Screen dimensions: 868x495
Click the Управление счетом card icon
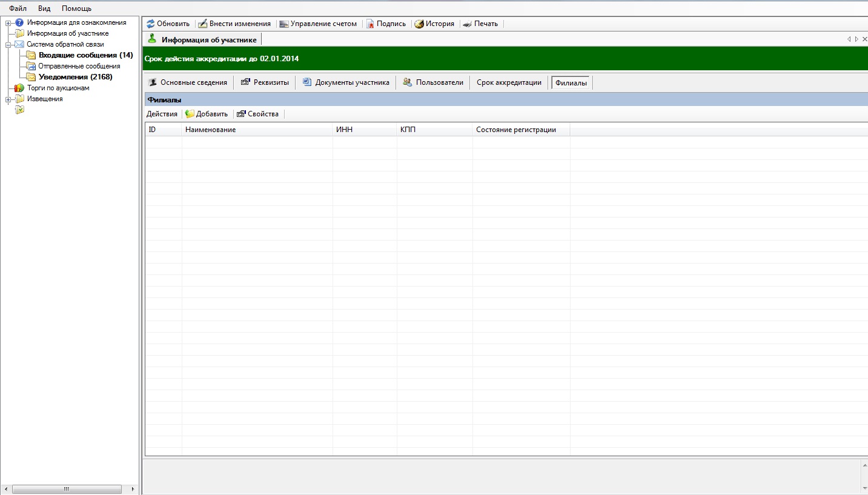coord(284,24)
